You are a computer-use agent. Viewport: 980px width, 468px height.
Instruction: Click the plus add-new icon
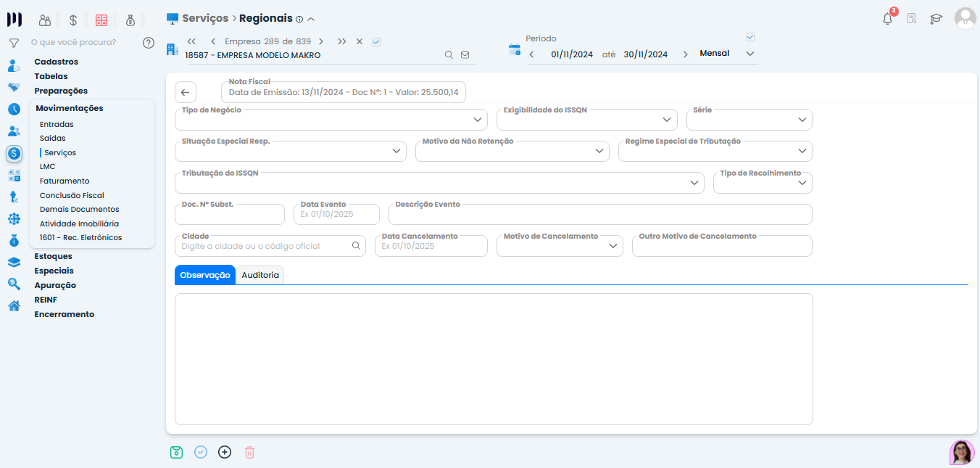click(225, 452)
